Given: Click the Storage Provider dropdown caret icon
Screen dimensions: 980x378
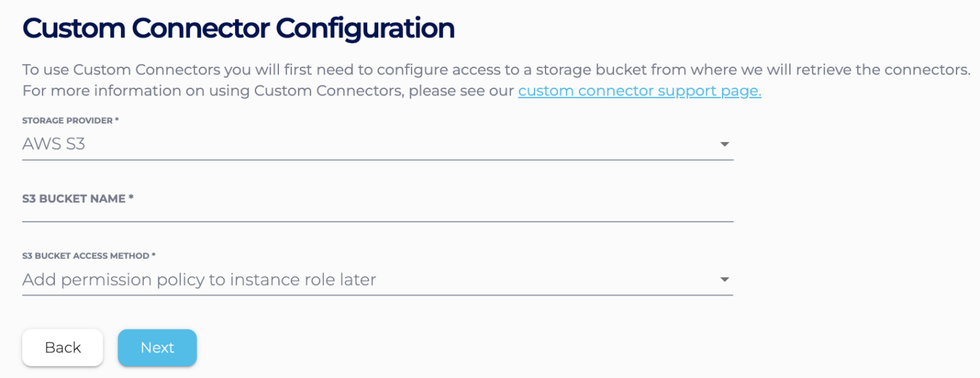Looking at the screenshot, I should [x=724, y=144].
